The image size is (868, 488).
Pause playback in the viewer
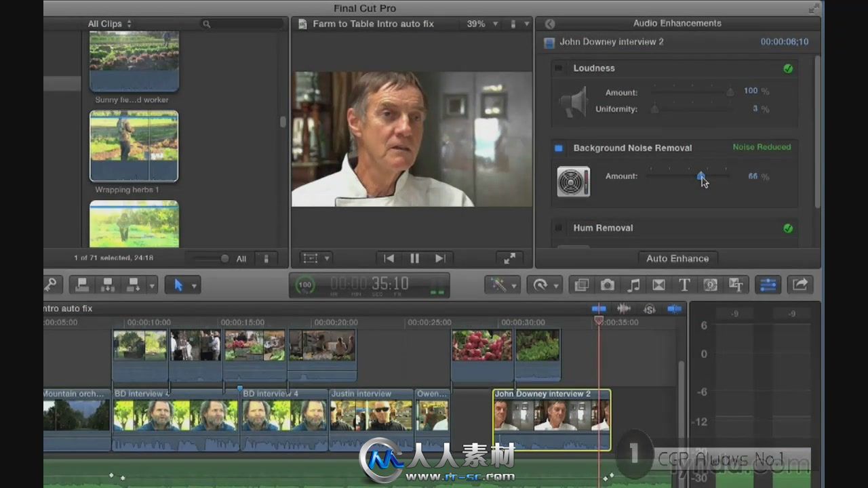(414, 258)
